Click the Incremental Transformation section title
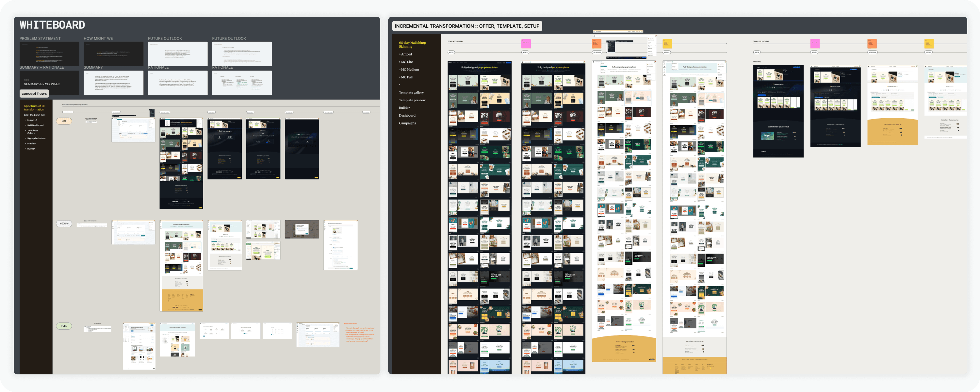 (467, 26)
